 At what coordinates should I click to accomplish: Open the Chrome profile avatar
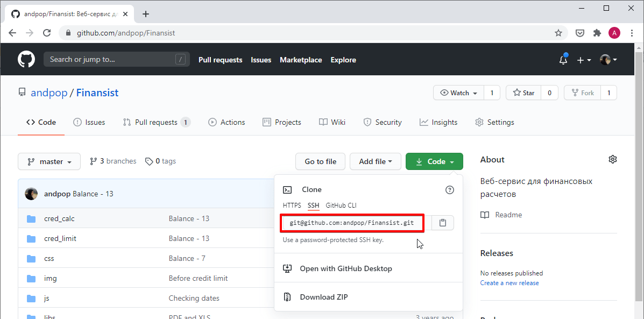(x=614, y=33)
